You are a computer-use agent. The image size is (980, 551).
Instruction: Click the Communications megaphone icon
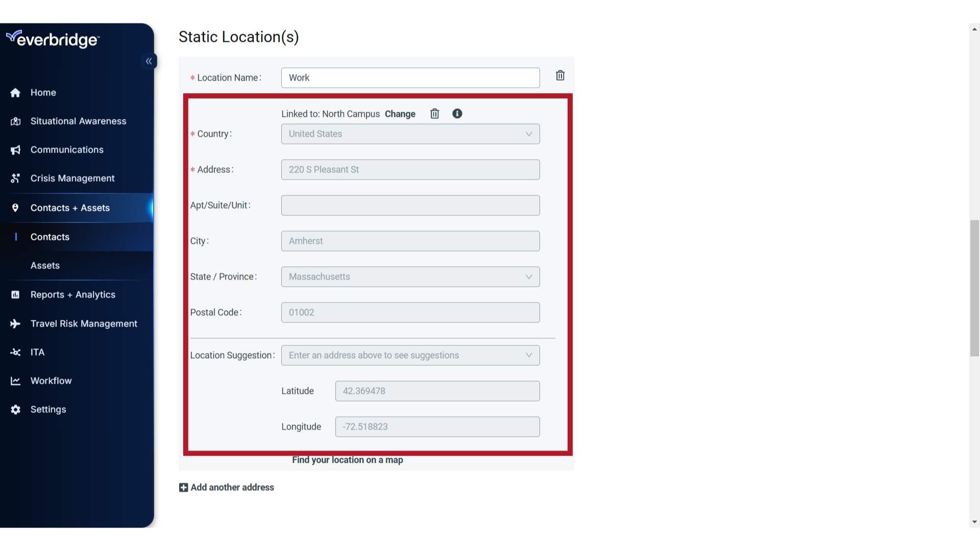click(x=15, y=149)
